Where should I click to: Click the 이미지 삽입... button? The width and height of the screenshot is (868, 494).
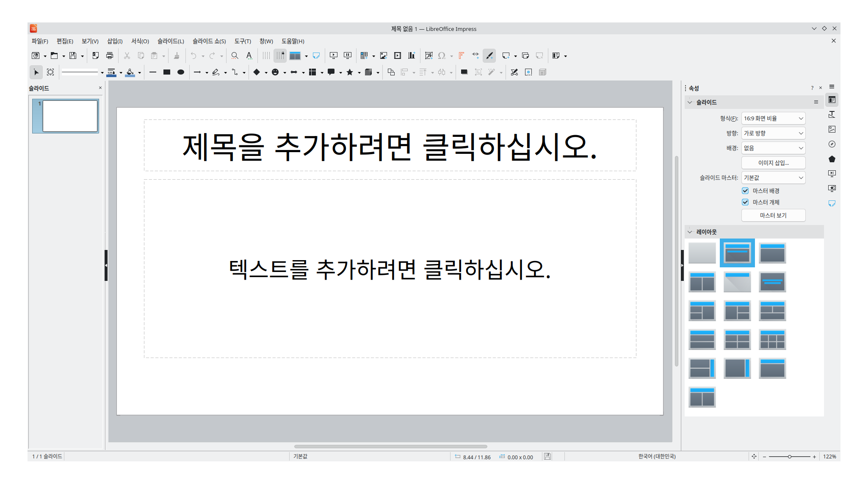pyautogui.click(x=773, y=163)
